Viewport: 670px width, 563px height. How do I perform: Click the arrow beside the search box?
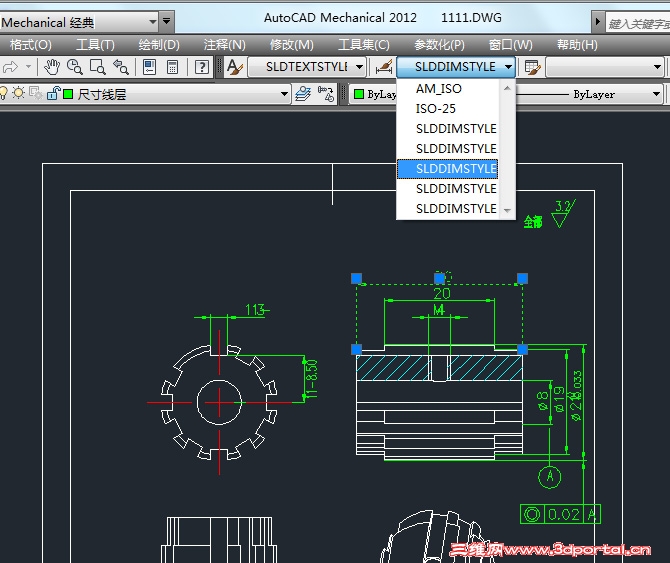598,21
